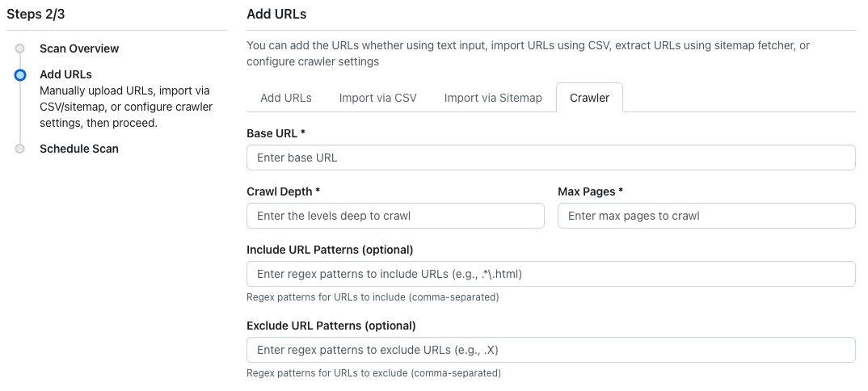Click the Steps 2/3 heading

(36, 14)
